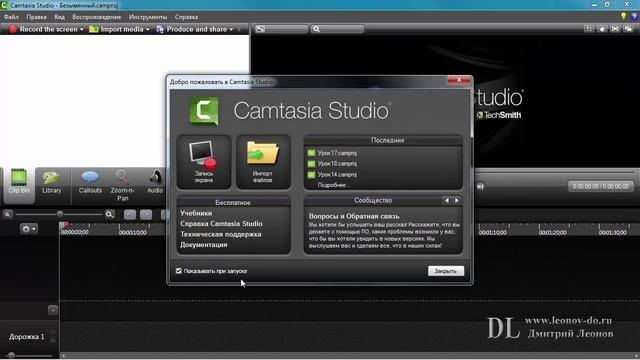640x360 pixels.
Task: Click the timeline zoom-out magnifier icon
Action: (x=8, y=214)
